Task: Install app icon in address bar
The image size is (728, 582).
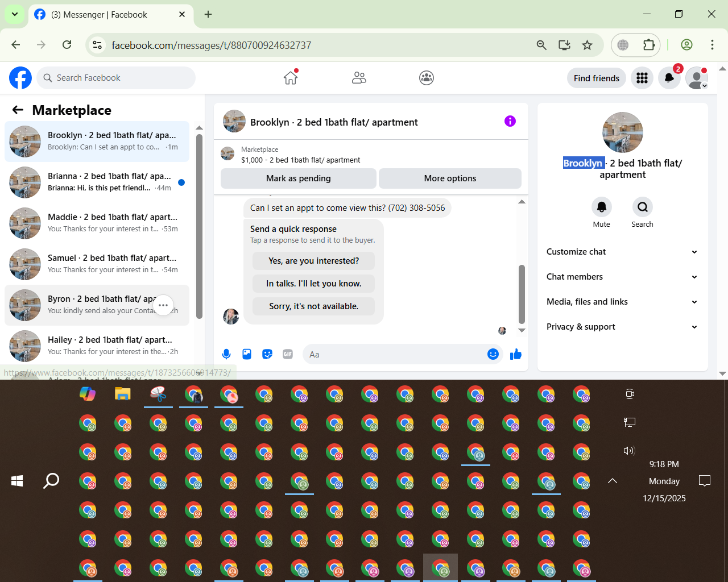Action: pos(564,45)
